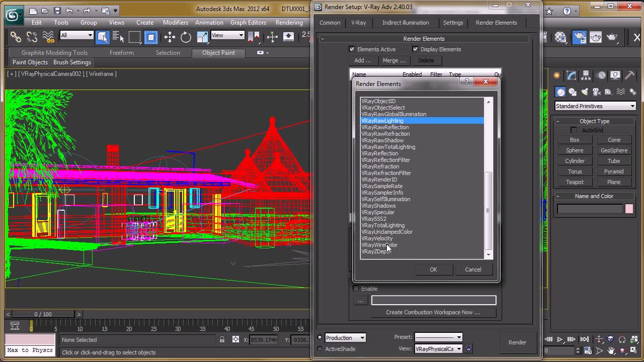Open the Rendering menu
This screenshot has width=644, height=362.
tap(289, 23)
